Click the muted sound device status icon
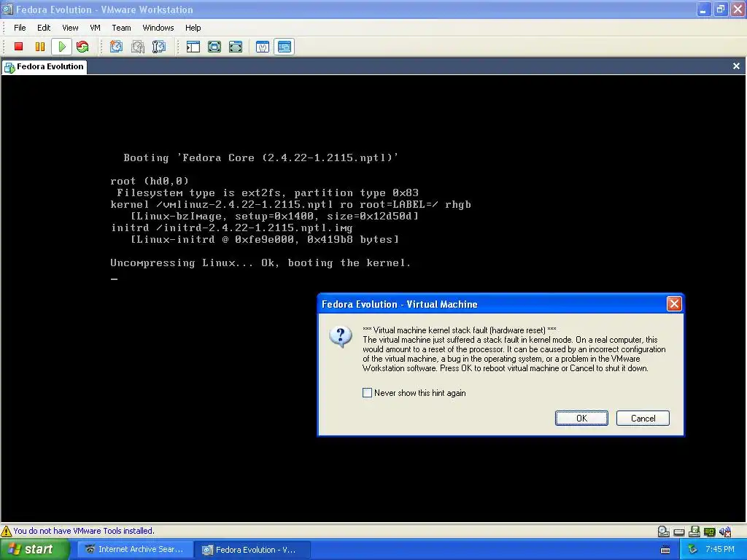 [725, 532]
